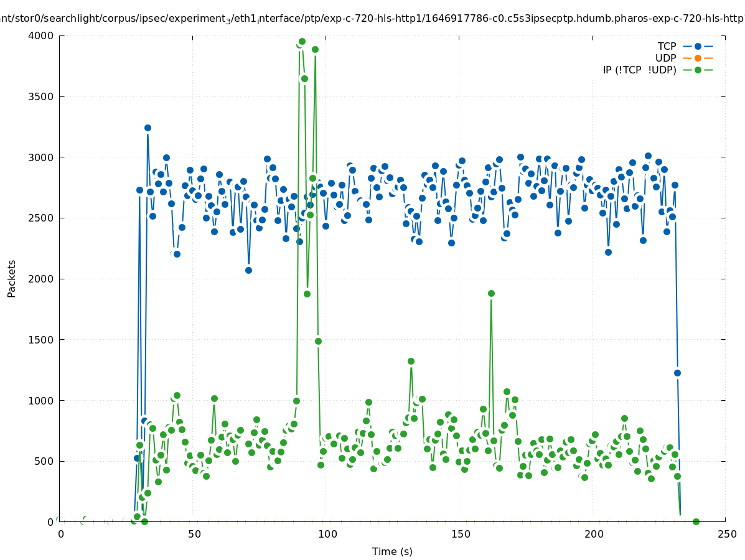This screenshot has height=560, width=745.
Task: Click green peak point near 1320 packets
Action: coord(411,361)
